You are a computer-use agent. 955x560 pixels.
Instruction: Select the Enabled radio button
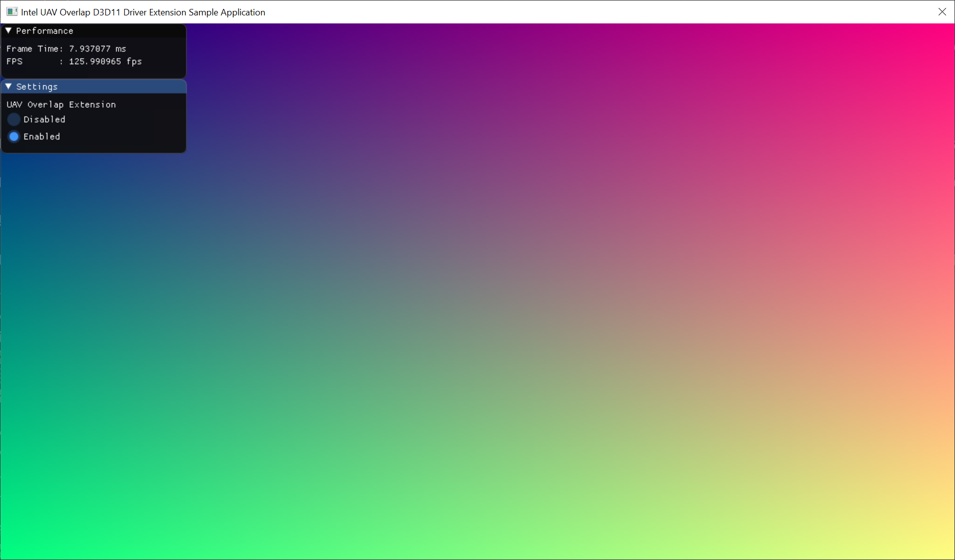14,137
